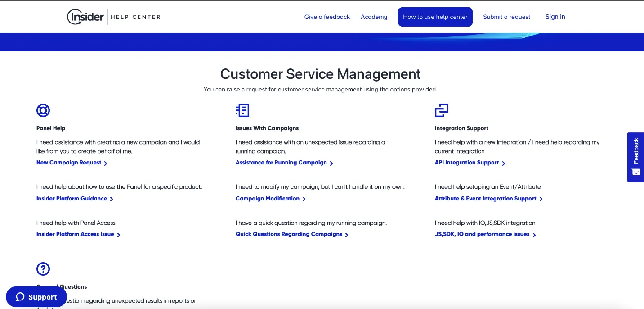
Task: Click the Integration Support section title
Action: [462, 128]
